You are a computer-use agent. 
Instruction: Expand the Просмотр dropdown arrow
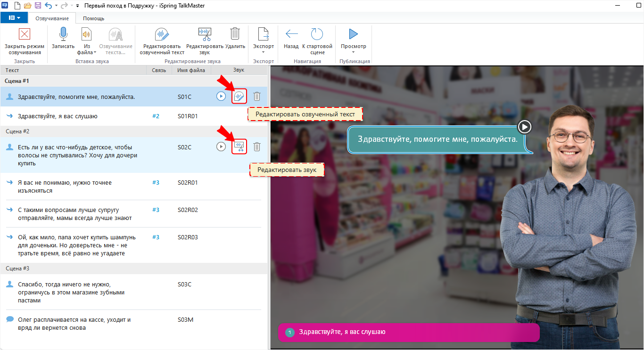[x=354, y=52]
